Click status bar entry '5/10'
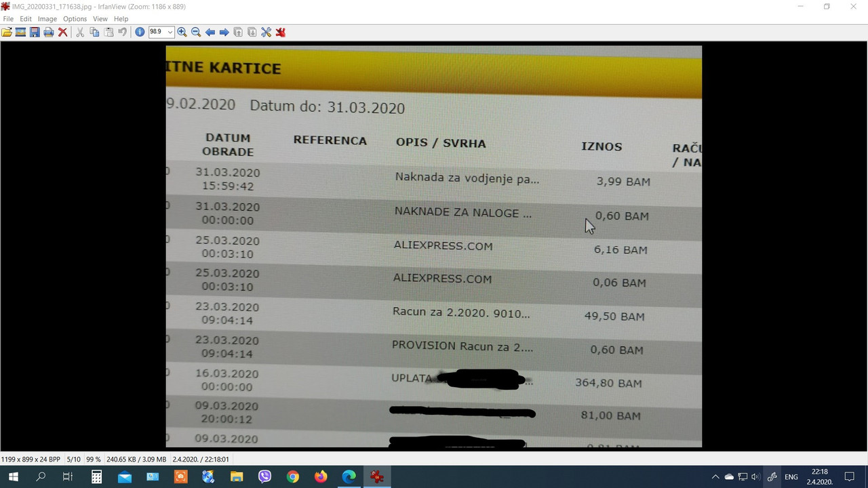 [73, 459]
